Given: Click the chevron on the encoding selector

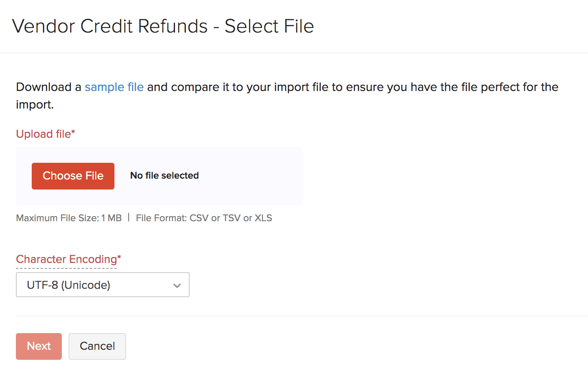Looking at the screenshot, I should click(x=177, y=285).
